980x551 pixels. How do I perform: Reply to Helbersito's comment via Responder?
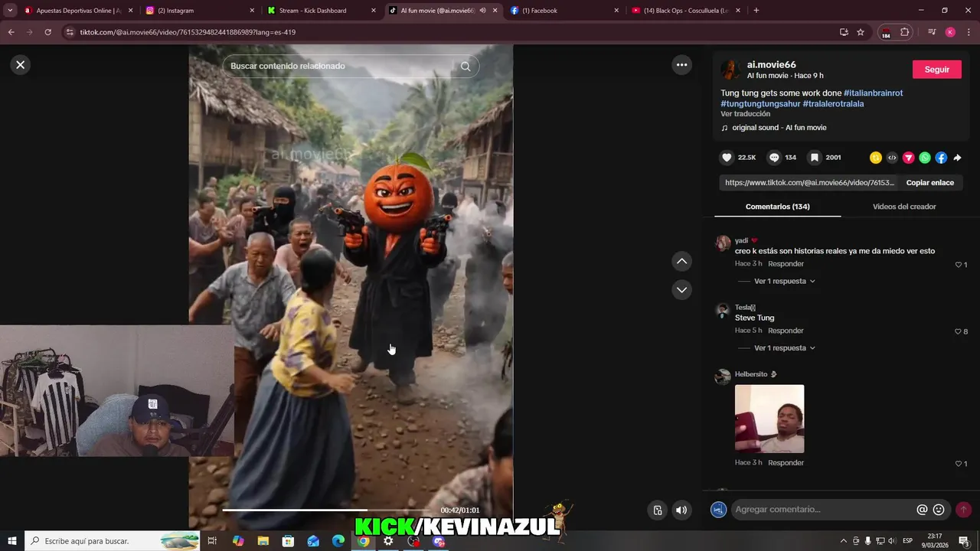[x=786, y=463]
